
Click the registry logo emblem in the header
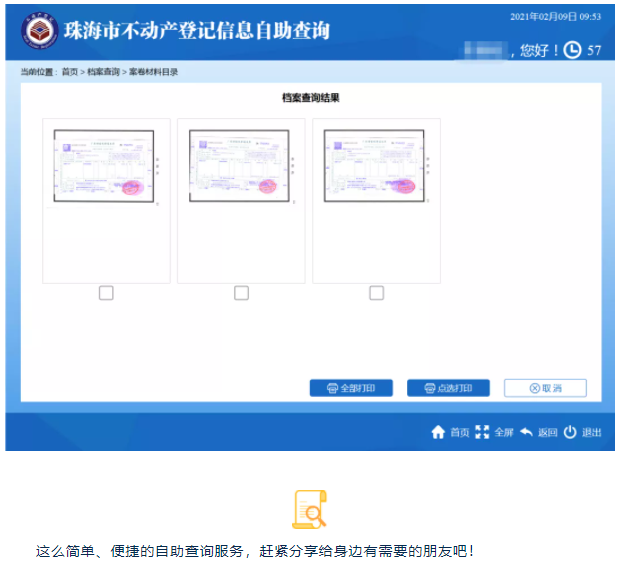[x=40, y=32]
